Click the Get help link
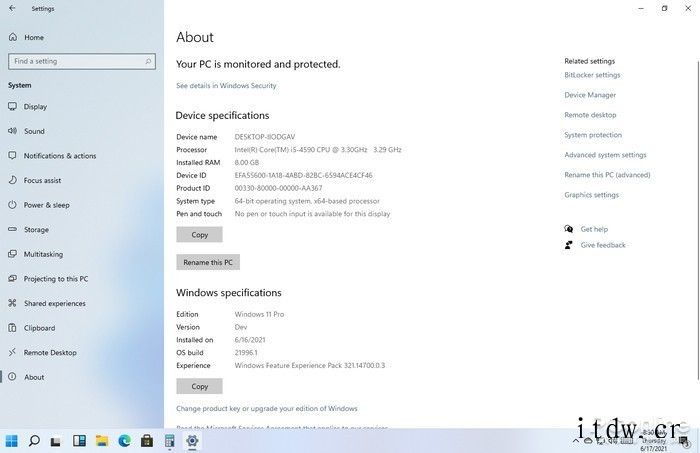 [594, 229]
